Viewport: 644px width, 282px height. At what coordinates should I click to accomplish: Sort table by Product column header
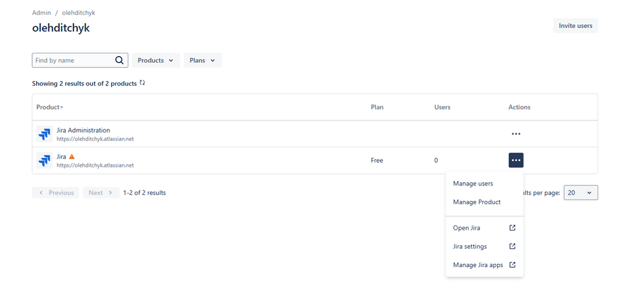50,107
